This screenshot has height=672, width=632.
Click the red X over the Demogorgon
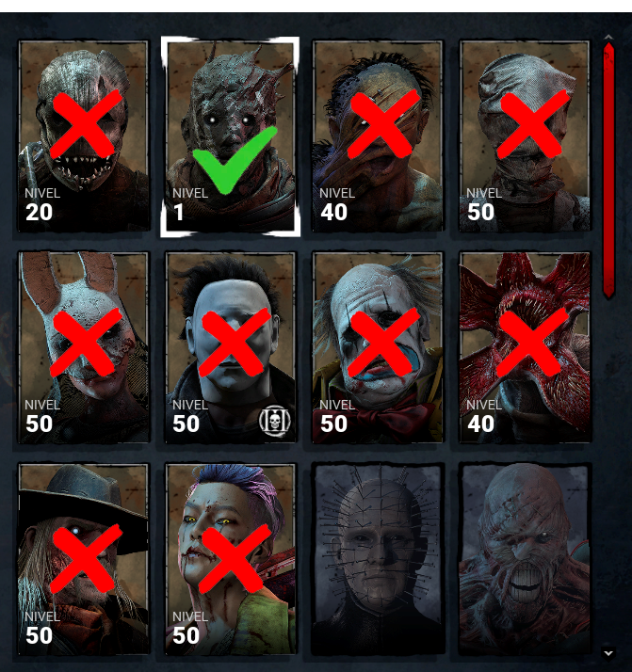tap(533, 342)
